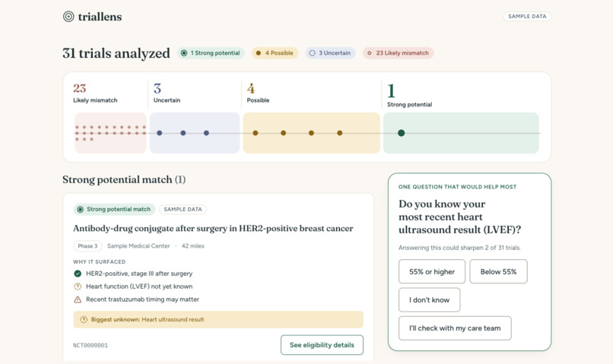Click the Phase 3 tag
613x364 pixels.
pos(87,246)
